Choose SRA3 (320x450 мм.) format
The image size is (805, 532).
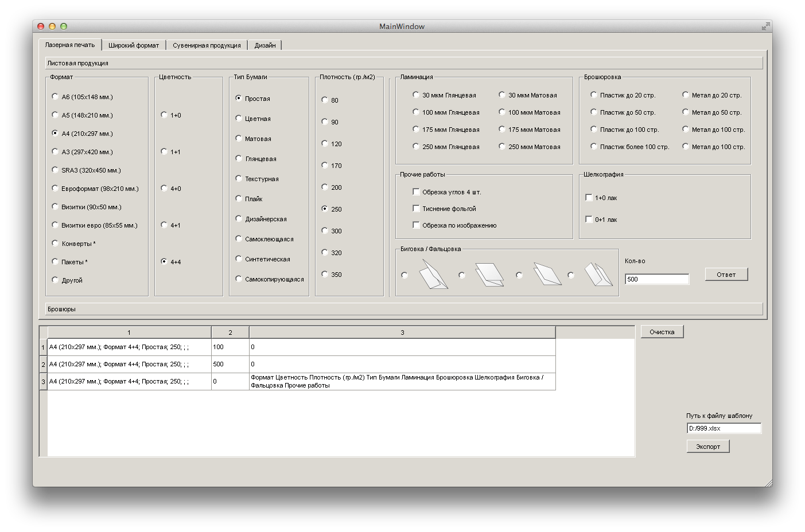point(86,170)
